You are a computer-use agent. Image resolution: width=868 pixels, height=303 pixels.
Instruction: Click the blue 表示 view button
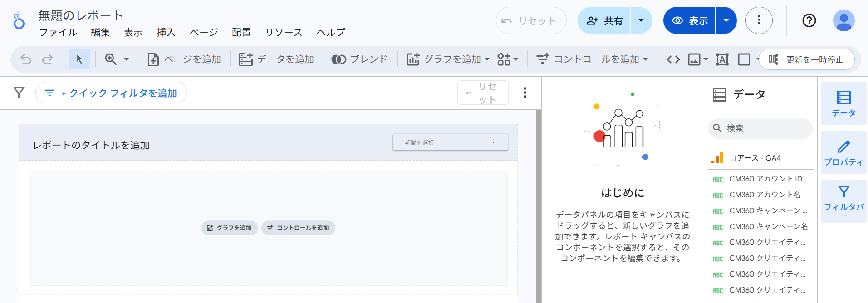(x=690, y=20)
